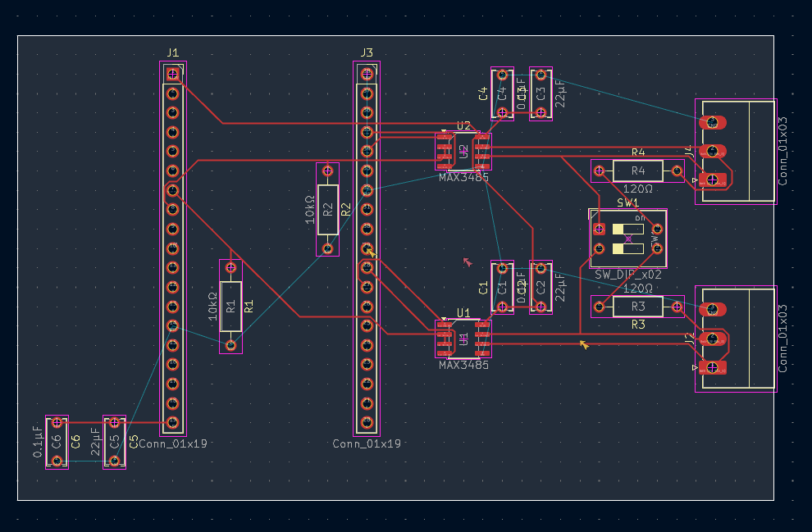Click the top pad of connector J4
The image size is (812, 532).
(713, 123)
